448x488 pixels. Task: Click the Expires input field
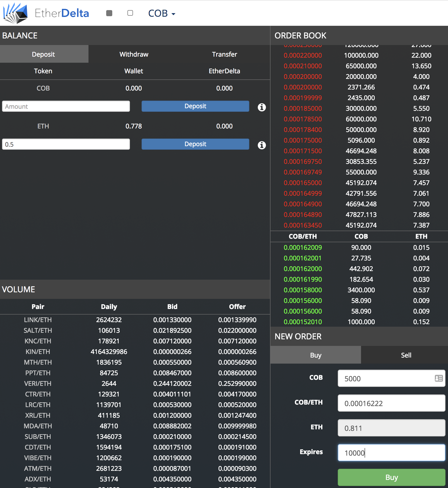click(x=391, y=453)
